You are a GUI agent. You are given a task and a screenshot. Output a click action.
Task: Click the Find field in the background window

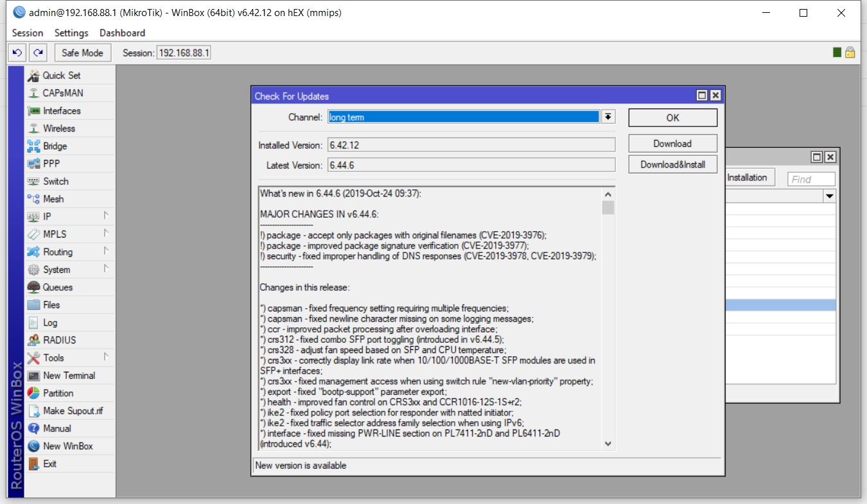[x=812, y=179]
